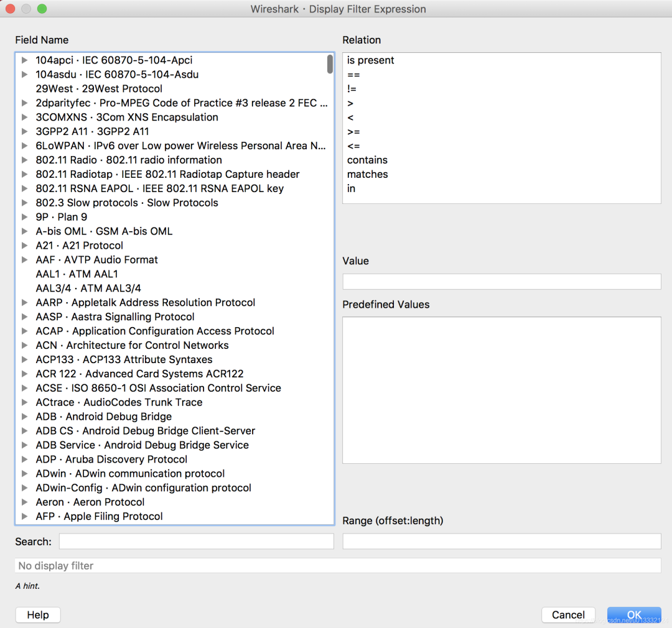Expand the 2dparityfec field list
The height and width of the screenshot is (628, 672).
[24, 103]
